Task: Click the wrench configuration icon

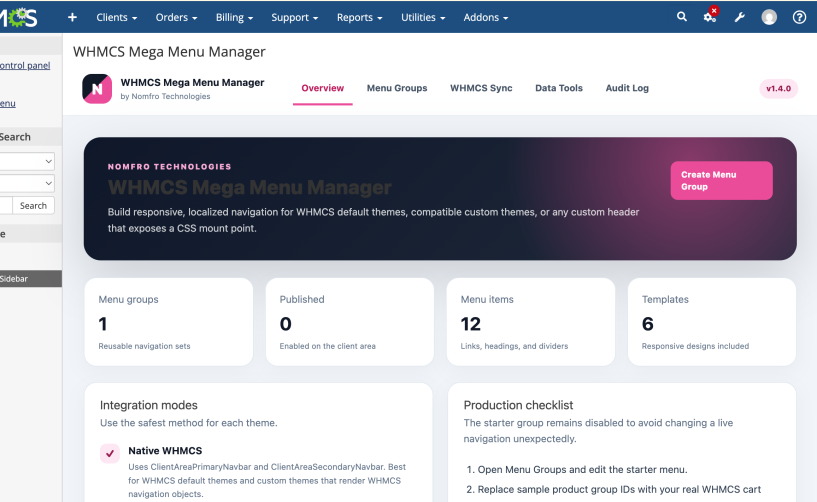Action: click(x=739, y=17)
